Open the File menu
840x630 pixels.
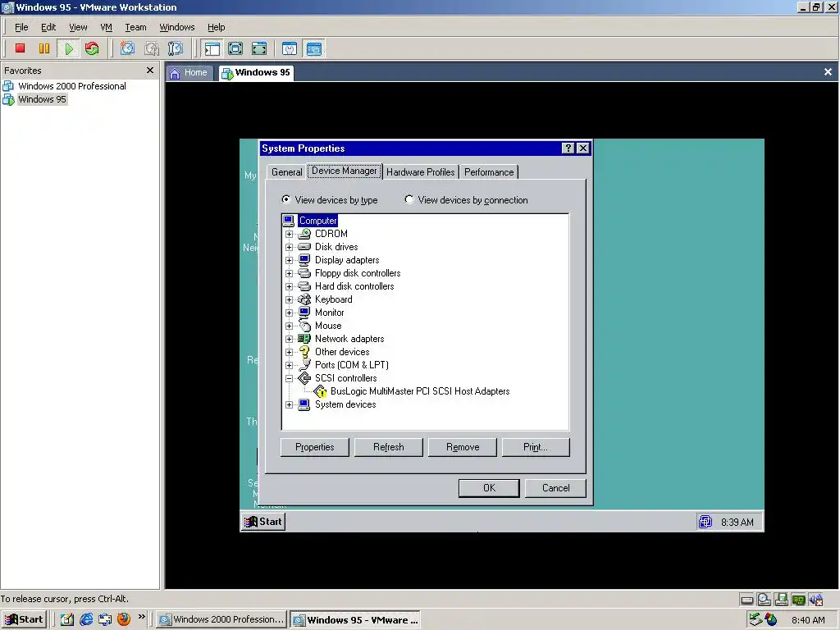(21, 27)
